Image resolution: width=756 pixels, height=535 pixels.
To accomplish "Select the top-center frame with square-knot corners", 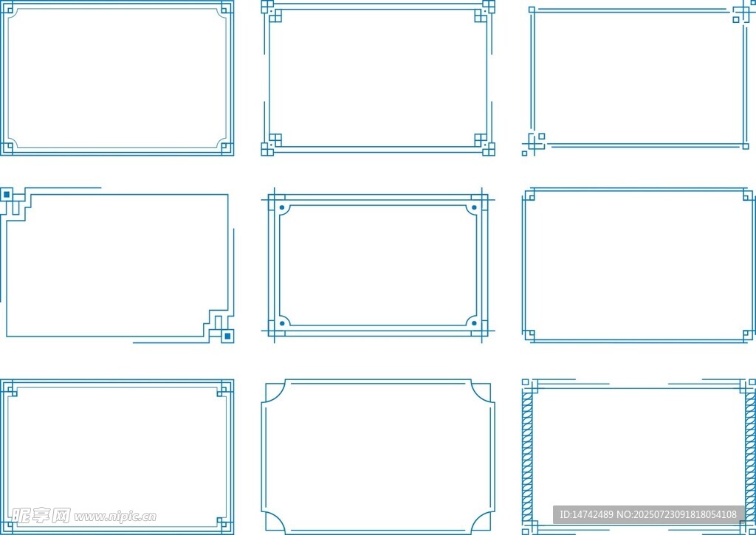I will point(377,77).
